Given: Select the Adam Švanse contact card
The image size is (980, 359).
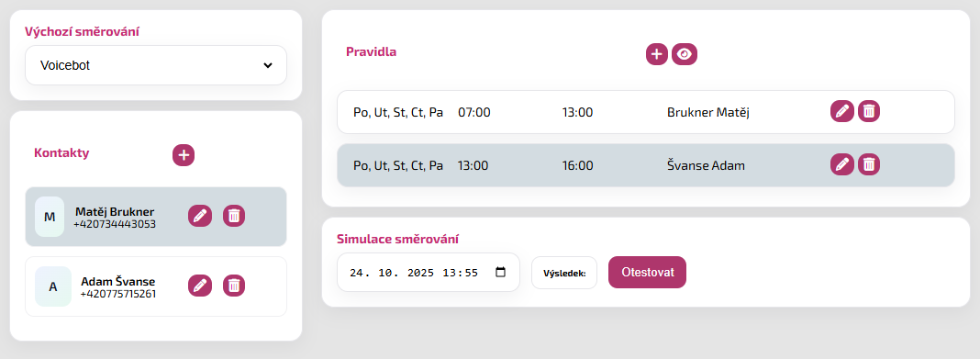Looking at the screenshot, I should 156,286.
